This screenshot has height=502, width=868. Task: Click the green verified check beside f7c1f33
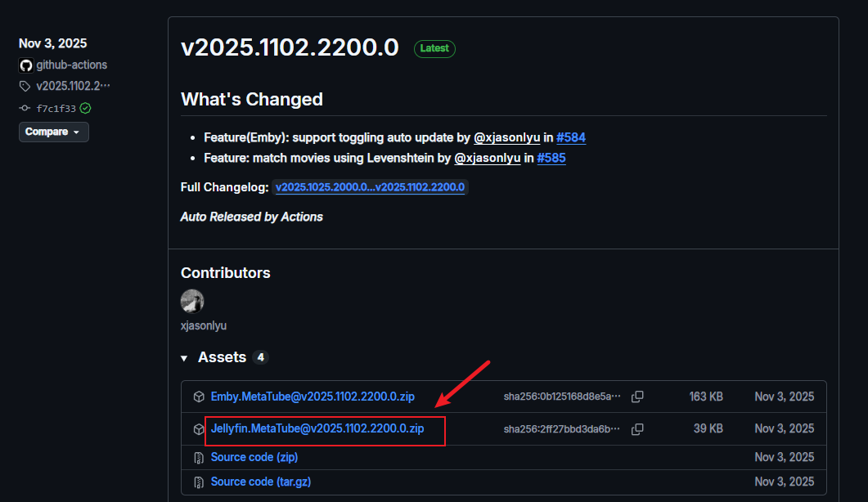tap(85, 109)
